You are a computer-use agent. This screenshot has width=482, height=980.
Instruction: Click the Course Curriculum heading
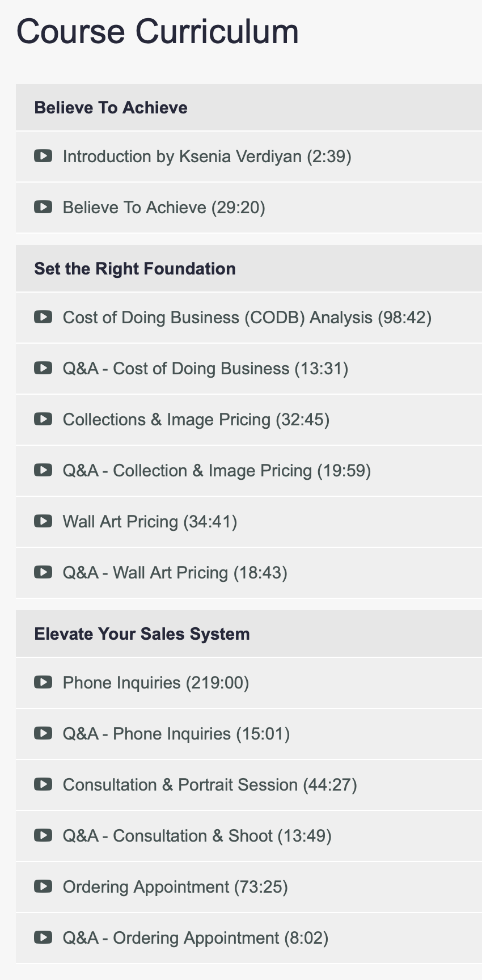click(158, 31)
